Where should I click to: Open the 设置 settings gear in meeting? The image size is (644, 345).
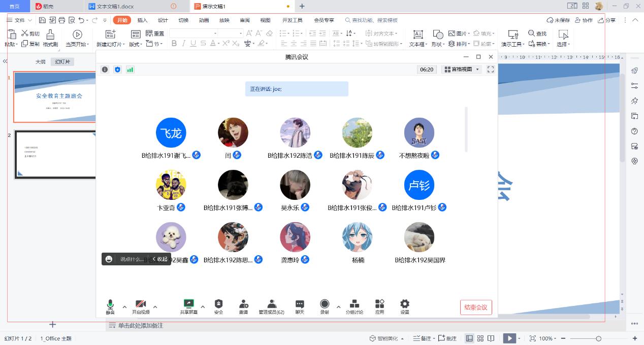[404, 304]
